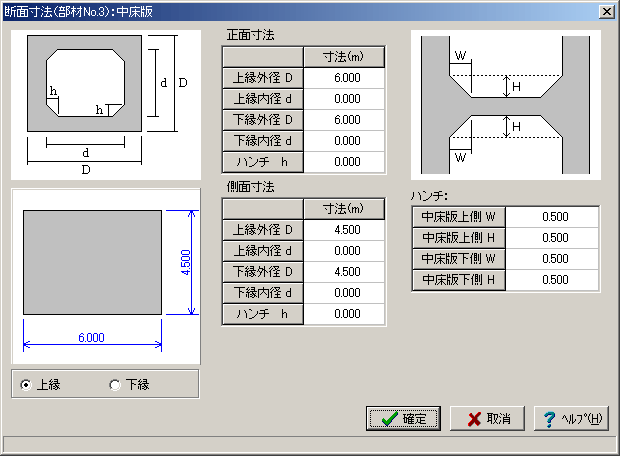The height and width of the screenshot is (456, 620).
Task: Edit 中床版上側 W haunch value
Action: [x=552, y=217]
